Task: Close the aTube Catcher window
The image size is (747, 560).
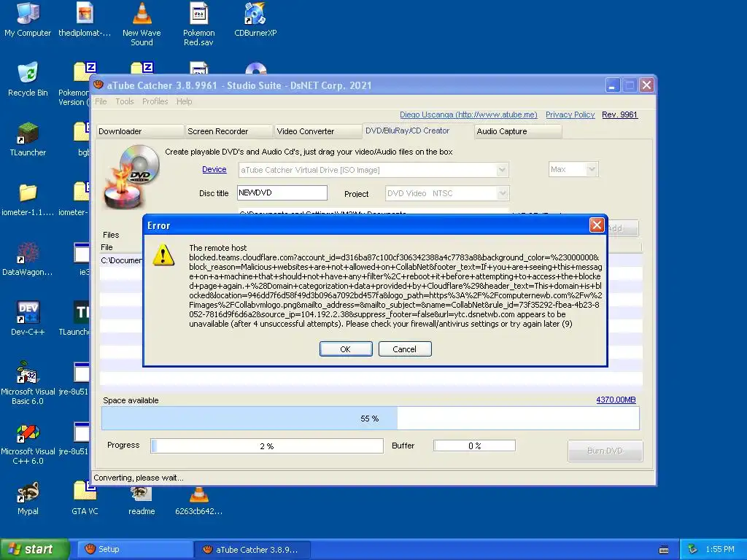Action: pyautogui.click(x=646, y=85)
